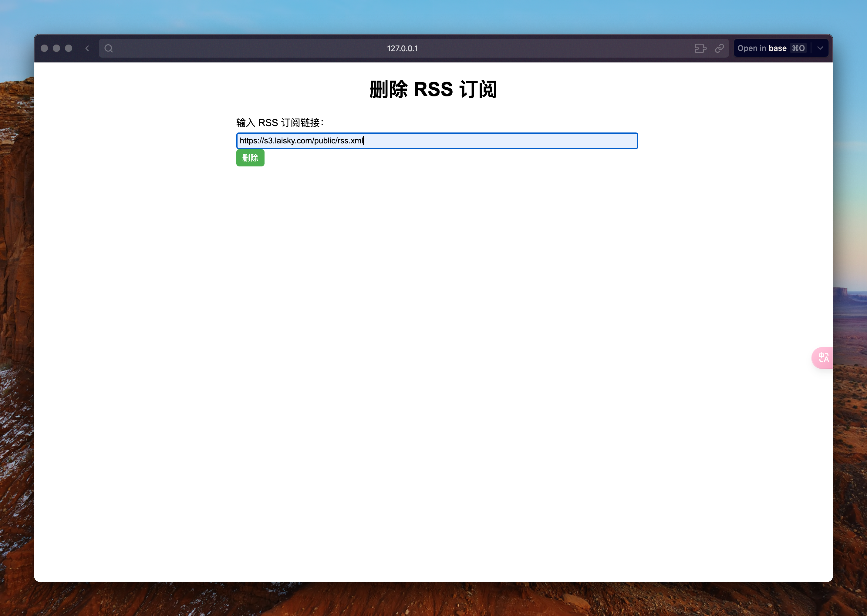Click the desktop rock wallpaper below window
This screenshot has height=616, width=867.
tap(433, 601)
